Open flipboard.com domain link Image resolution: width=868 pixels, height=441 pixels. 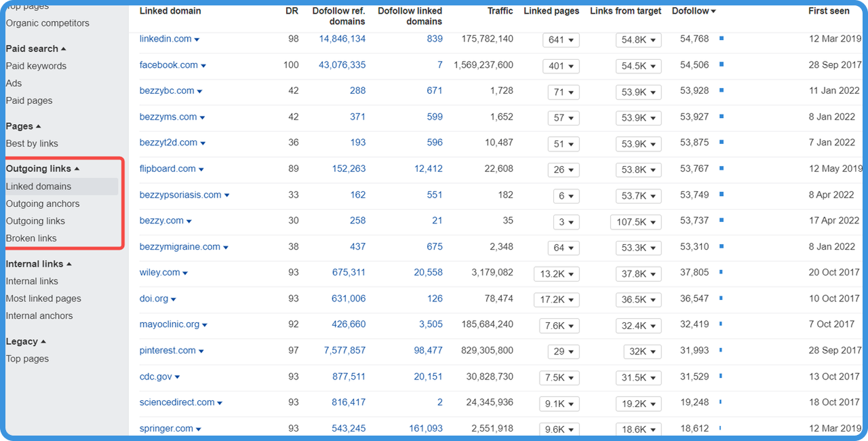[x=167, y=169]
